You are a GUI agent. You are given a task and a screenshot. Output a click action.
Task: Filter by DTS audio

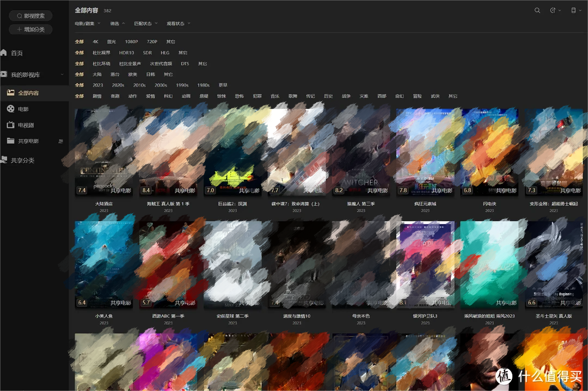pyautogui.click(x=185, y=64)
